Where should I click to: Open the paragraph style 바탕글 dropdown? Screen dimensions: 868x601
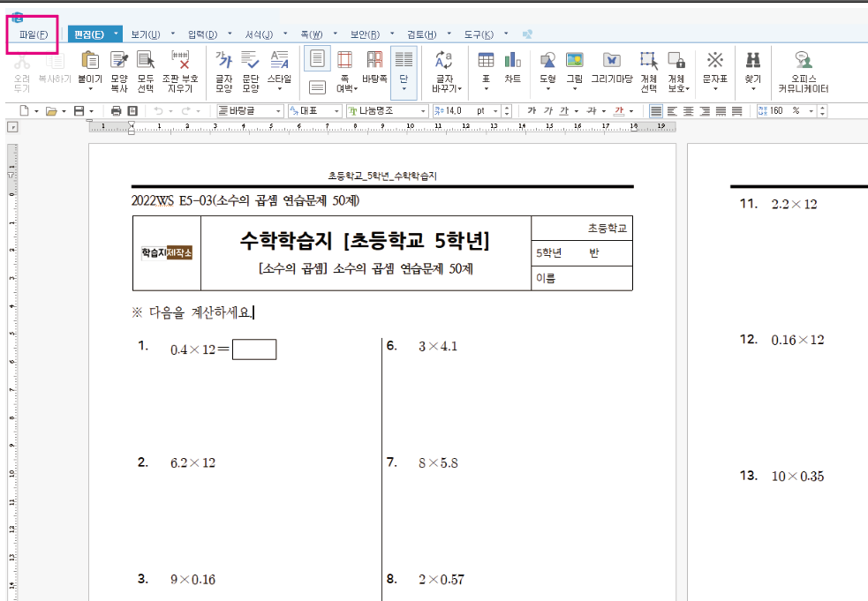pyautogui.click(x=278, y=111)
